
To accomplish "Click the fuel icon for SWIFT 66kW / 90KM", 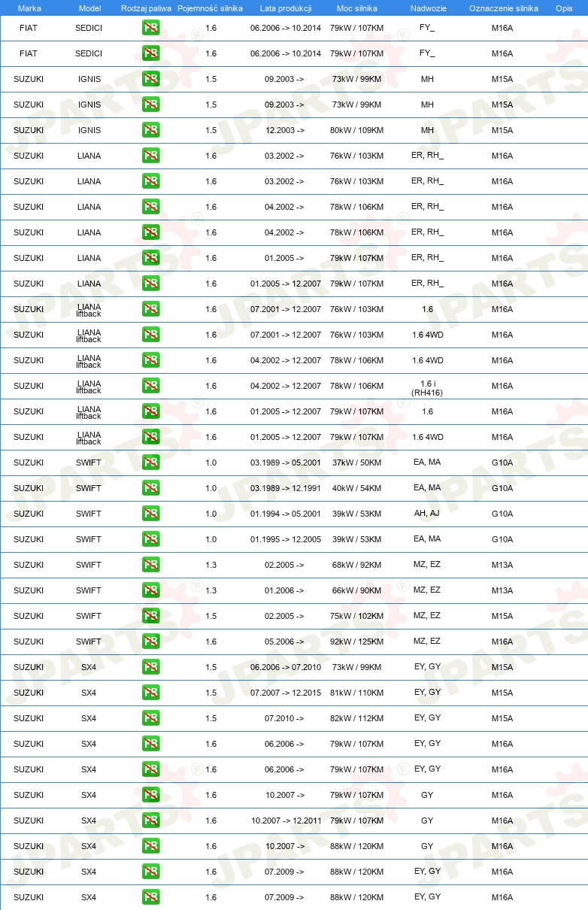I will point(150,590).
